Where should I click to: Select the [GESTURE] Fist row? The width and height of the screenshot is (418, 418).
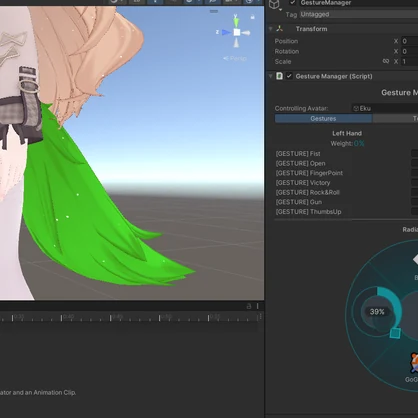(346, 154)
